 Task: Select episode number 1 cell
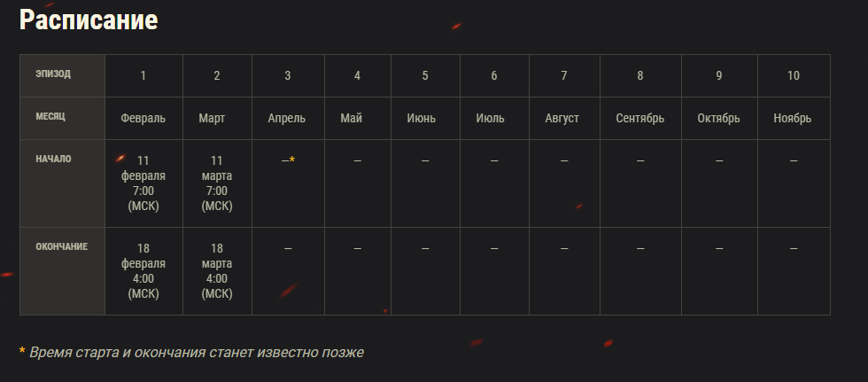coord(143,76)
